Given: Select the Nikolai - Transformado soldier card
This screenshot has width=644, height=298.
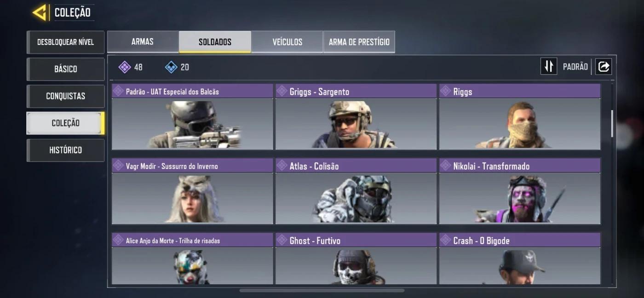Looking at the screenshot, I should (520, 191).
